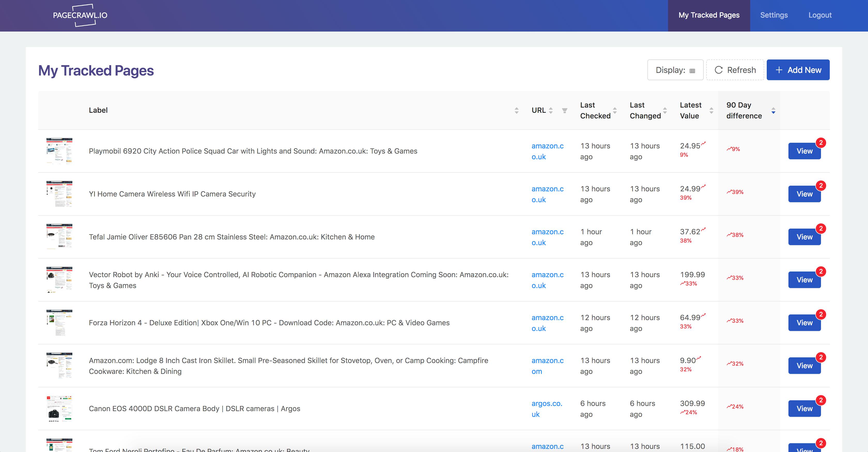868x452 pixels.
Task: Click notification badge on YI Camera View button
Action: click(821, 185)
